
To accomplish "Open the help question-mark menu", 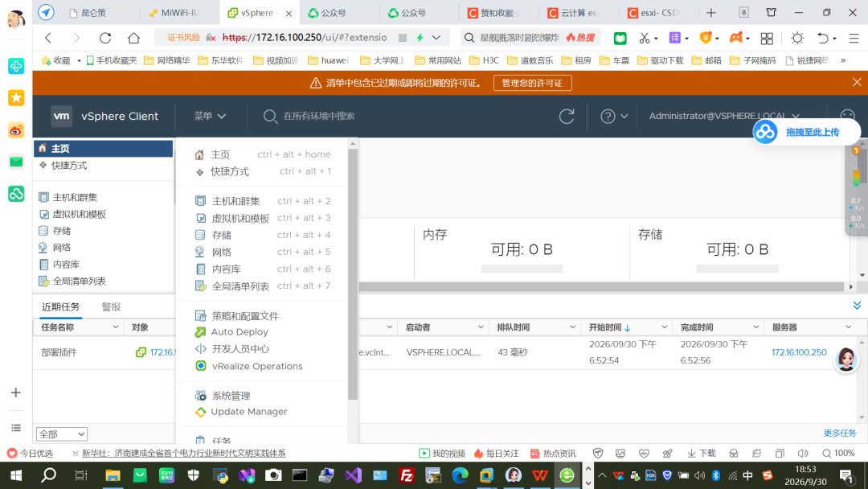I will (x=614, y=117).
